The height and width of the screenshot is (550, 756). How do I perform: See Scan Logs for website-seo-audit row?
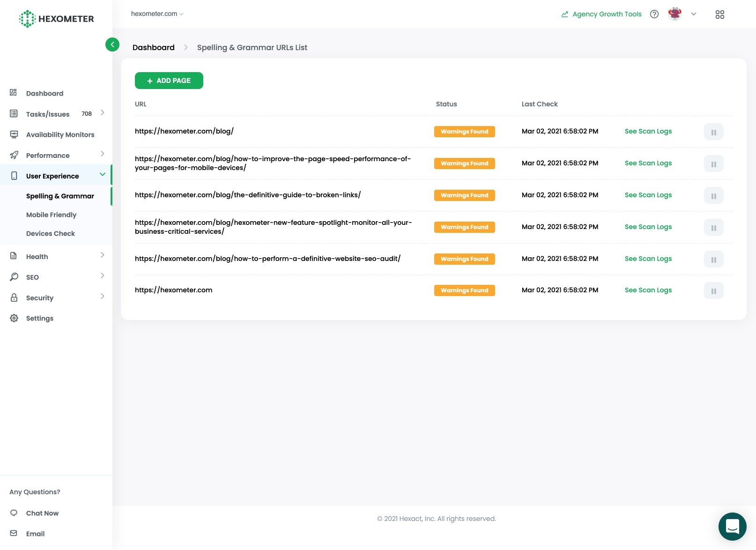(648, 259)
